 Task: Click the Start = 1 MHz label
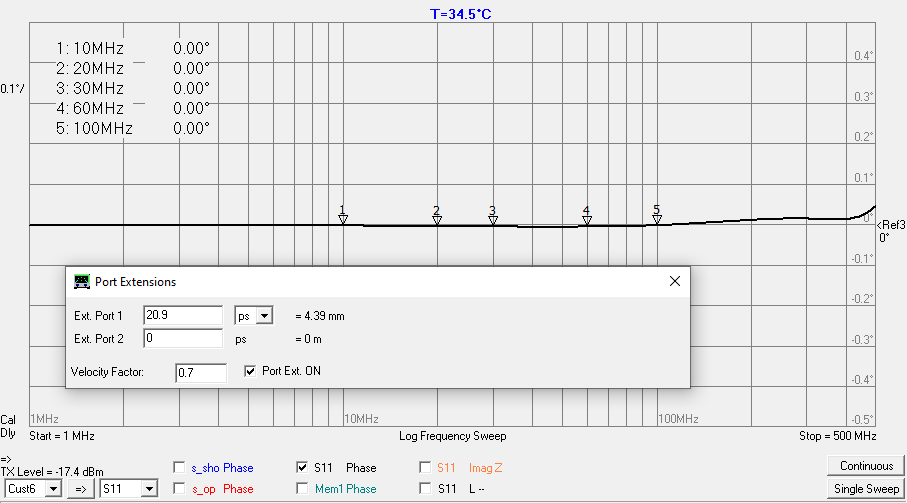point(62,436)
